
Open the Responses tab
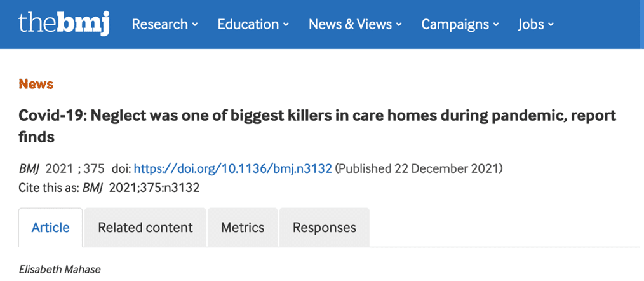325,227
